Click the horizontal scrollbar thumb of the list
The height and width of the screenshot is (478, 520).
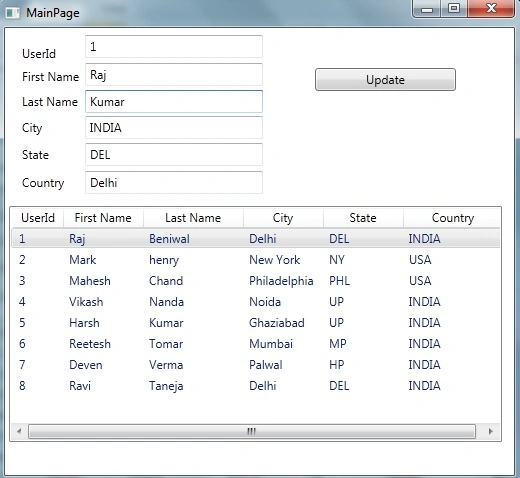tap(252, 432)
